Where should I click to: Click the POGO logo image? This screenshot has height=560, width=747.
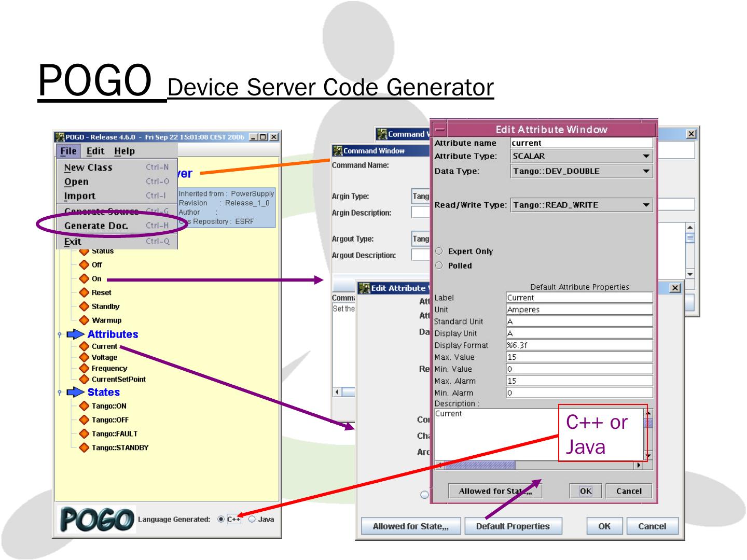coord(96,520)
